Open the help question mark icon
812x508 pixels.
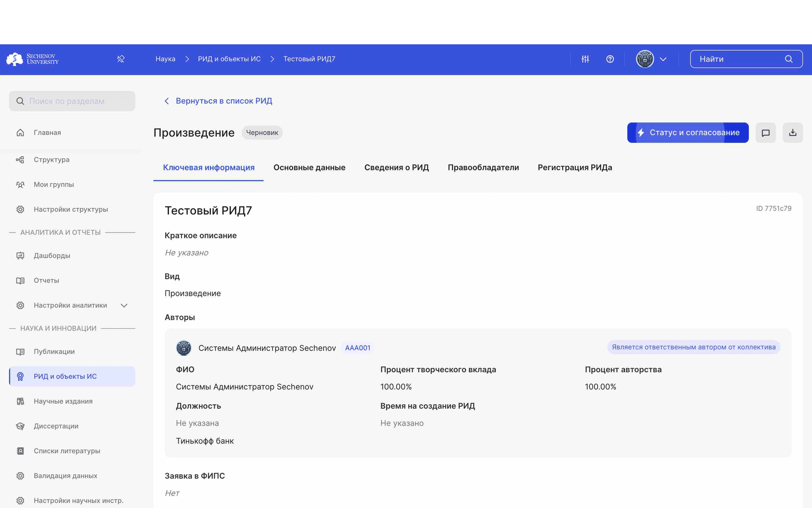click(x=610, y=59)
